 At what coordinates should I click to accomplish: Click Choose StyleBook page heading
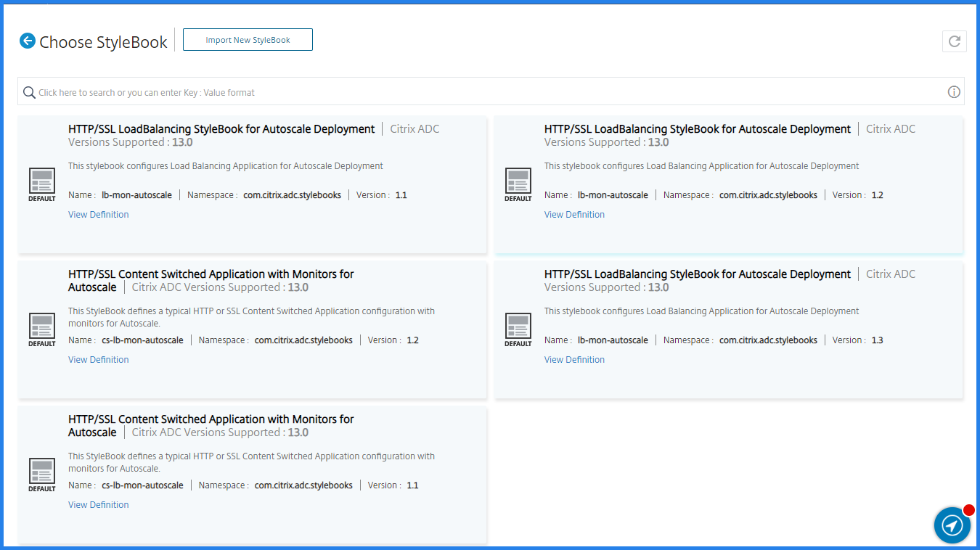[x=104, y=42]
